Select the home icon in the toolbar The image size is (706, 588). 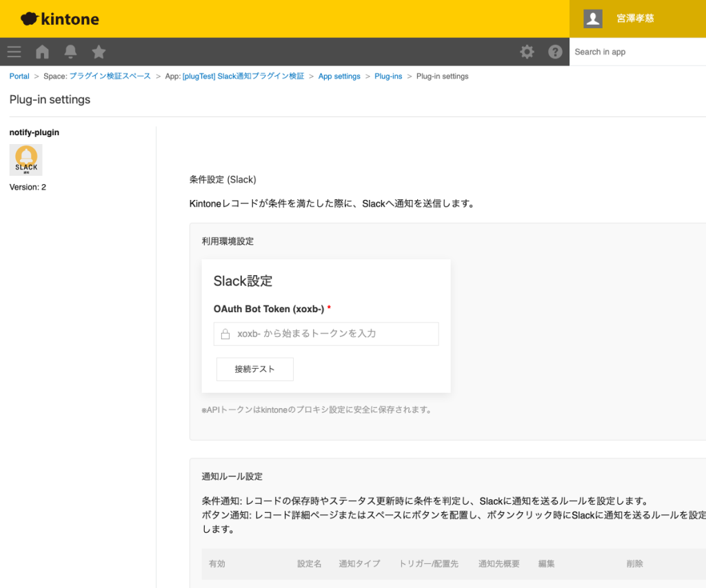[41, 52]
